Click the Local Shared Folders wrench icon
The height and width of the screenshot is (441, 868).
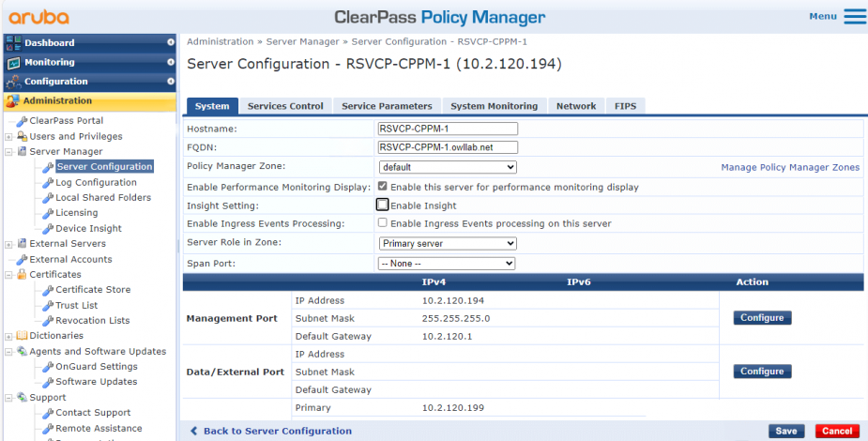pyautogui.click(x=48, y=198)
